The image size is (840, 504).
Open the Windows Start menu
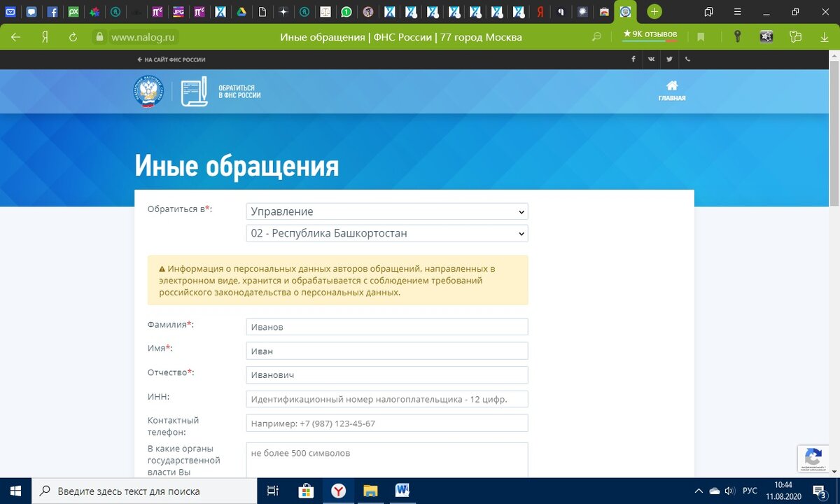[15, 491]
